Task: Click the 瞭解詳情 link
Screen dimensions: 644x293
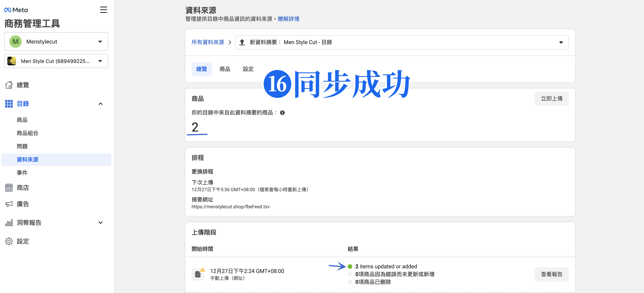Action: pos(288,19)
